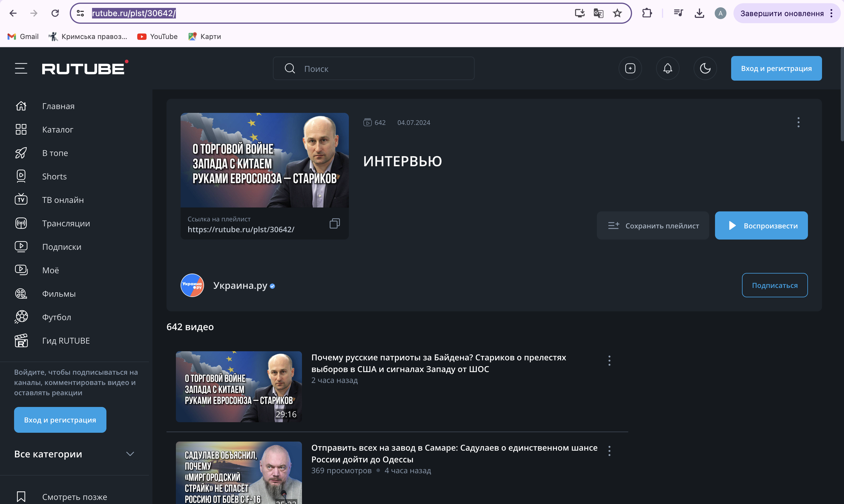
Task: Open first video thumbnail with 29:16 duration
Action: pos(239,386)
